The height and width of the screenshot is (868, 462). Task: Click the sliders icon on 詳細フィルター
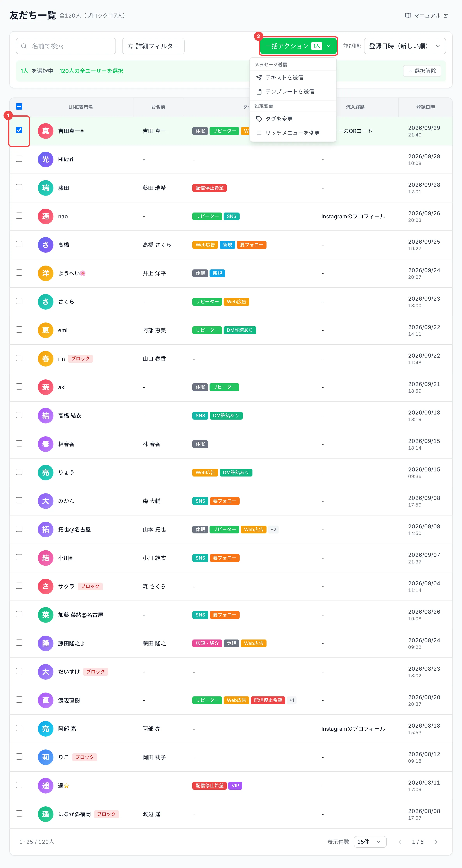pos(130,46)
